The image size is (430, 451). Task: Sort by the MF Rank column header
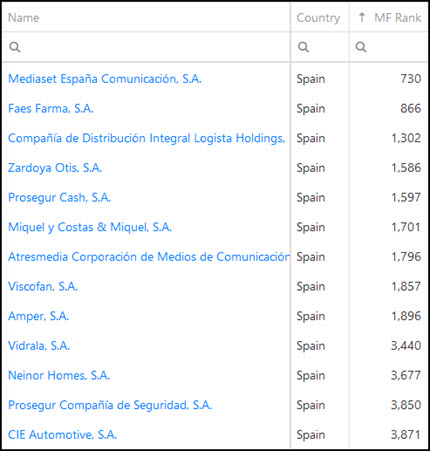point(398,18)
